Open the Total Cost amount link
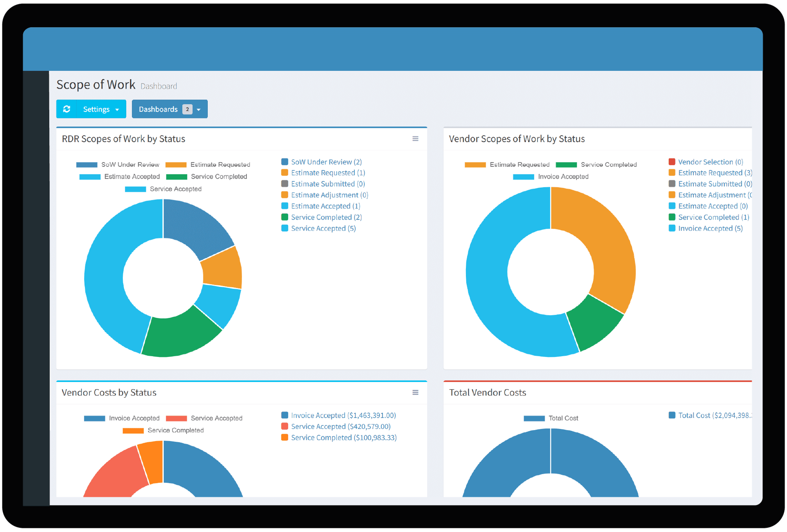This screenshot has width=787, height=532. [x=715, y=415]
